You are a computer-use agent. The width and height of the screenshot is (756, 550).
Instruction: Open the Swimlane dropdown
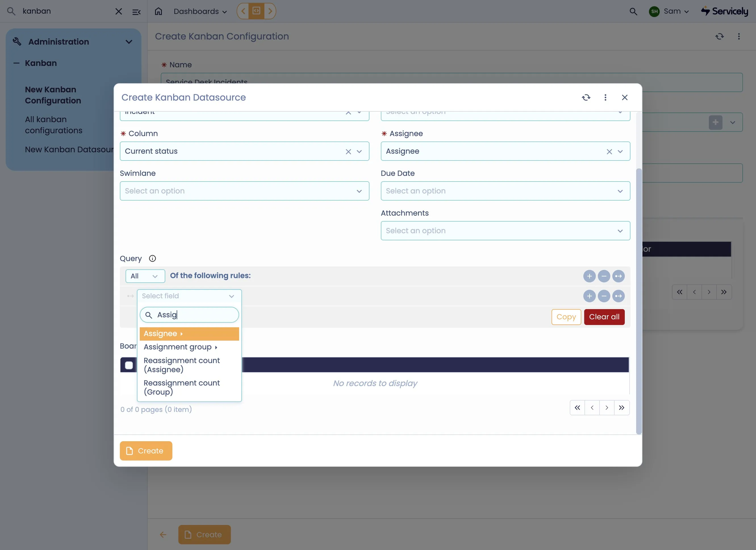(244, 191)
